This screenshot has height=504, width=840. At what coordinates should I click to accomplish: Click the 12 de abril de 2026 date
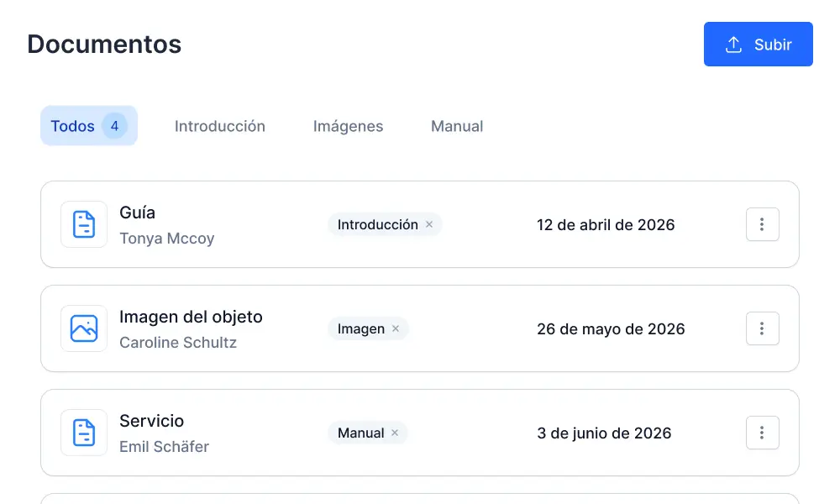point(606,224)
